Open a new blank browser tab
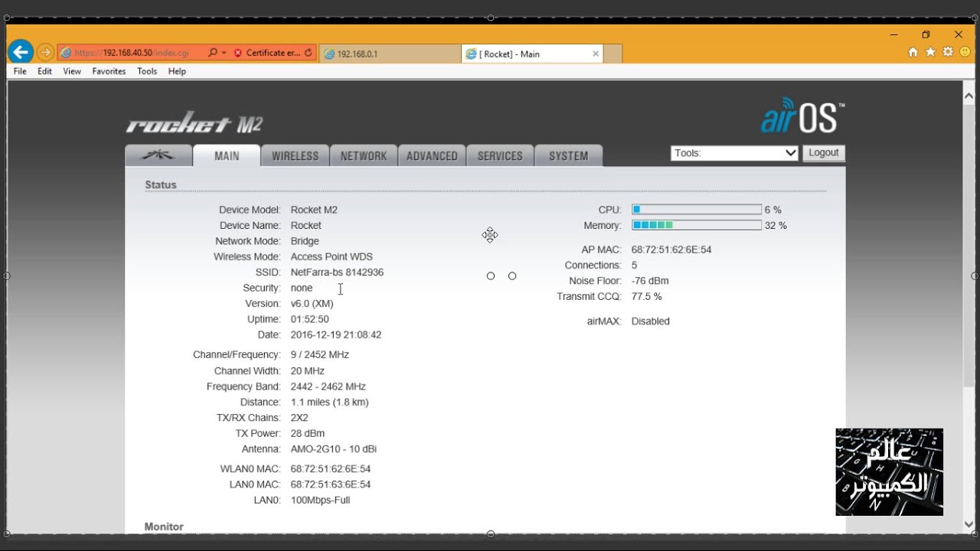 point(612,54)
